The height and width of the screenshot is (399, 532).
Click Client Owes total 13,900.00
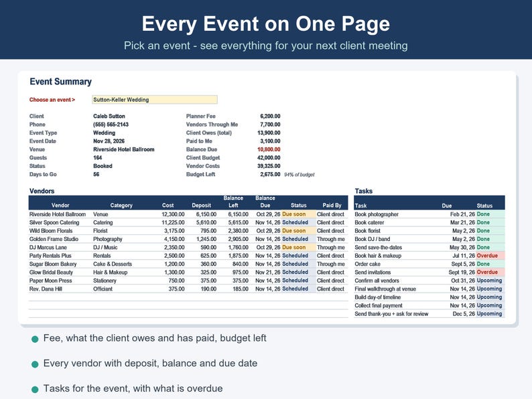click(269, 133)
